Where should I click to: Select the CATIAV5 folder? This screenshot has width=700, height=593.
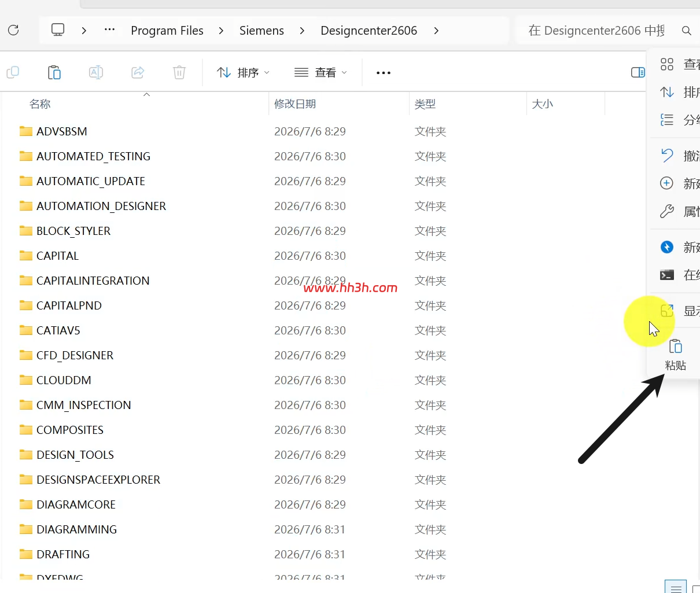(58, 330)
